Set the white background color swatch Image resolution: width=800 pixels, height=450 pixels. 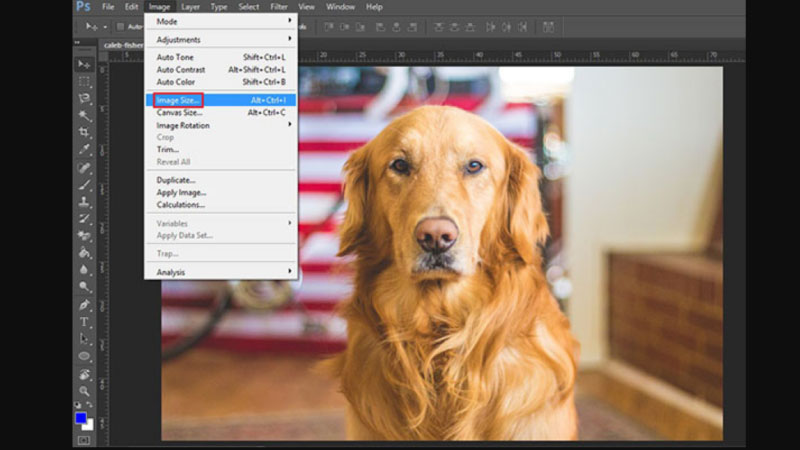tap(90, 426)
